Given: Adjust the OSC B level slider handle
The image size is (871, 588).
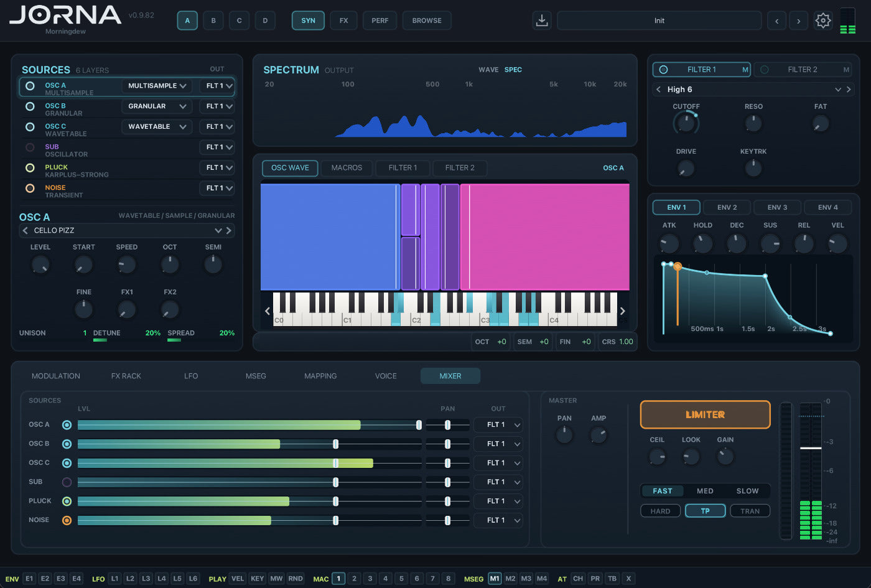Looking at the screenshot, I should point(335,444).
